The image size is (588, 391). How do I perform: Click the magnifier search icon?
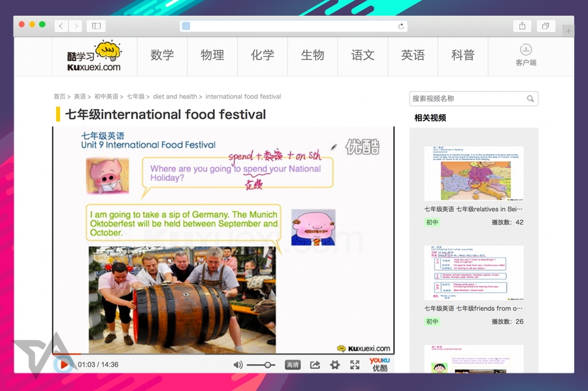(x=531, y=99)
